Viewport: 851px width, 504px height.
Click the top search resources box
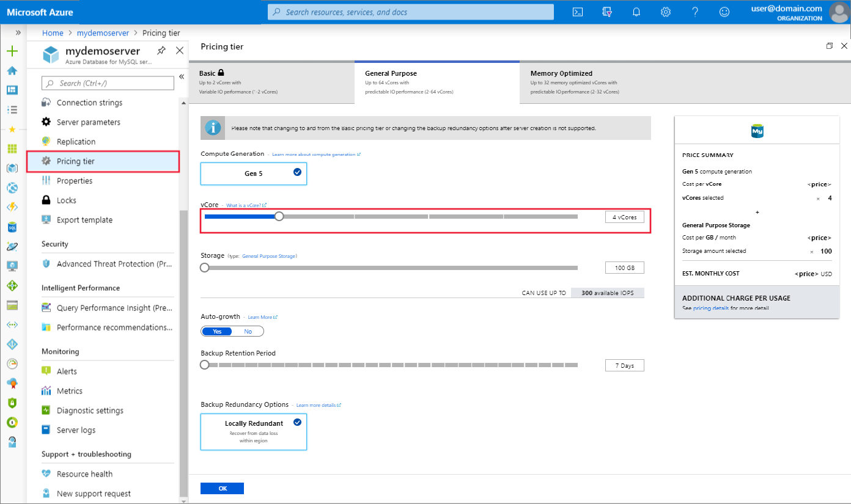point(411,12)
